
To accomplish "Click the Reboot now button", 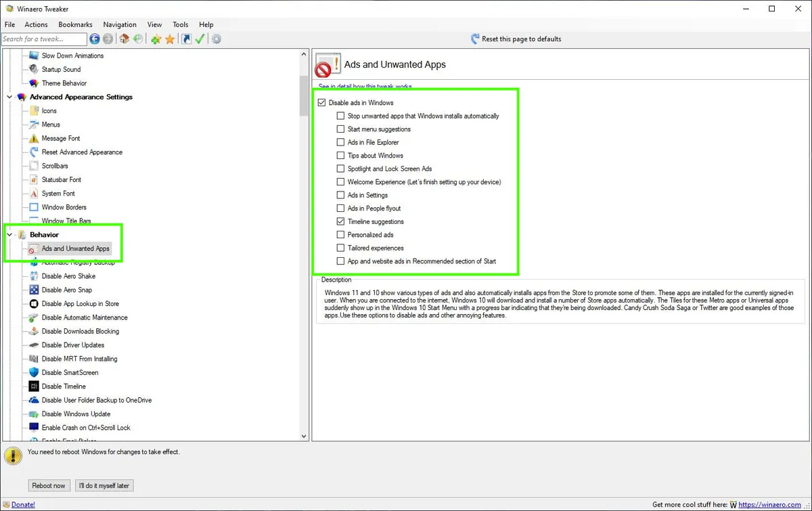I will point(49,485).
